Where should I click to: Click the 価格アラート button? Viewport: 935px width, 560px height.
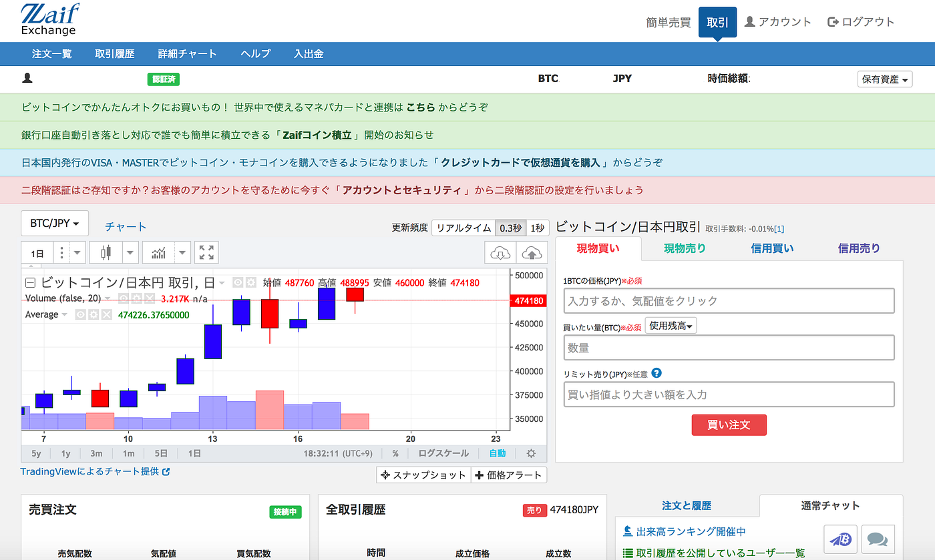pos(509,475)
